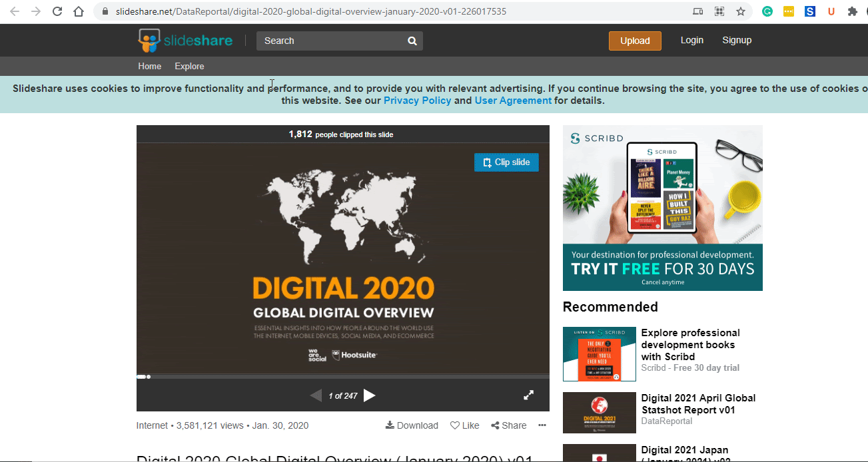Screen dimensions: 868x462
Task: Click 'Scribd - Free 30 day trial' text
Action: (x=690, y=368)
